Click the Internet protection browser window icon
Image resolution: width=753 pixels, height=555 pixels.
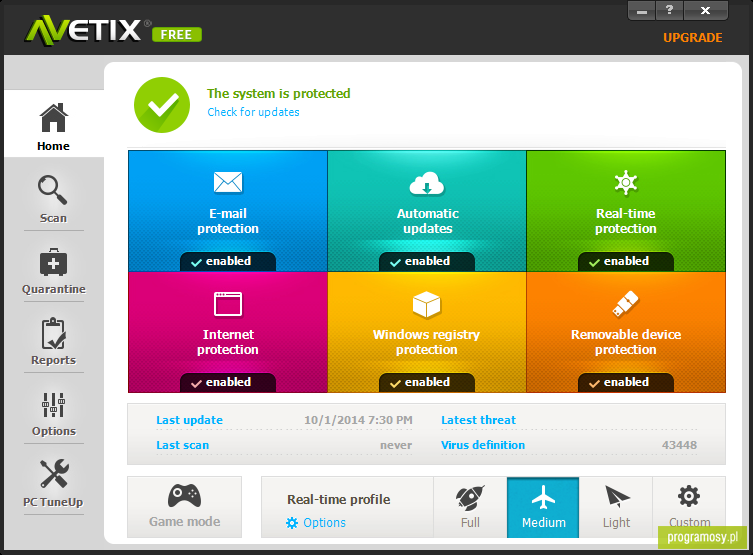228,304
